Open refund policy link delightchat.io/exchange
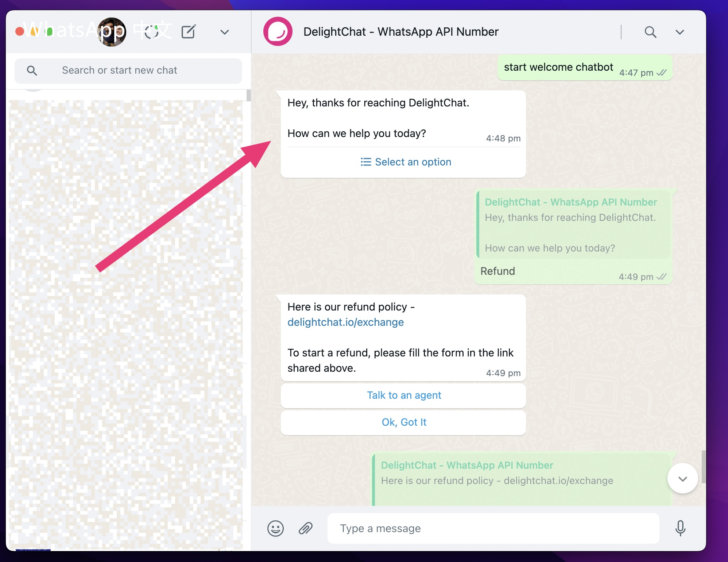728x562 pixels. 345,322
